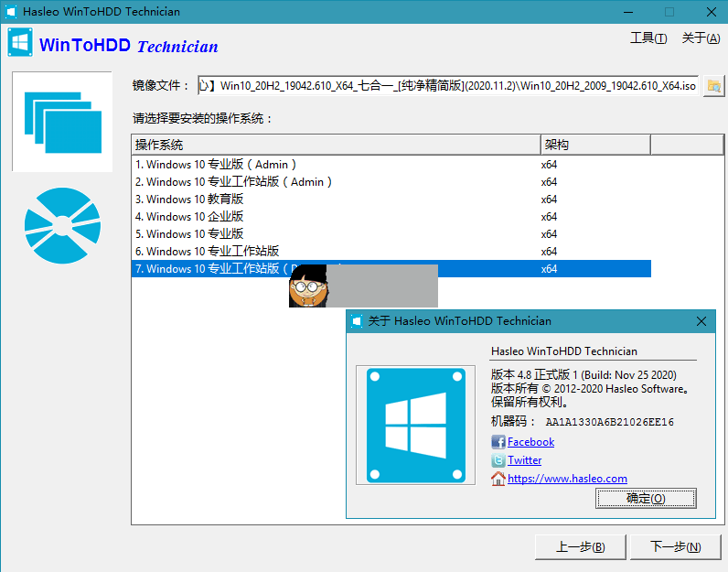Screen dimensions: 728x572
Task: Select the multi-window reinstall mode icon in sidebar
Action: [62, 122]
